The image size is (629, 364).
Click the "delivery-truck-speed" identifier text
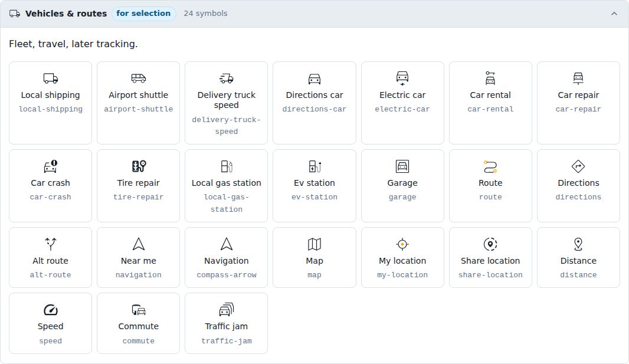pyautogui.click(x=226, y=126)
